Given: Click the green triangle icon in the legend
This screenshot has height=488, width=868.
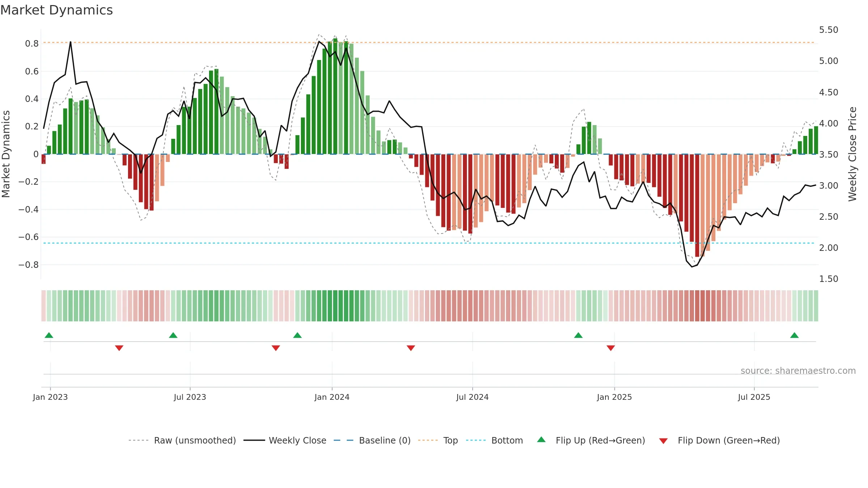Looking at the screenshot, I should [541, 440].
